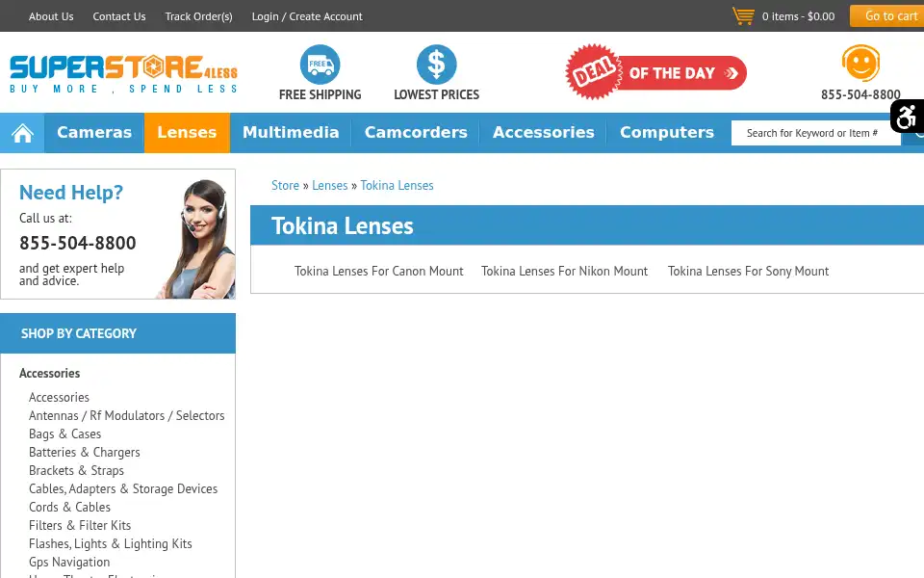The height and width of the screenshot is (578, 924).
Task: Open the Filters & Filter Kits category
Action: (x=80, y=526)
